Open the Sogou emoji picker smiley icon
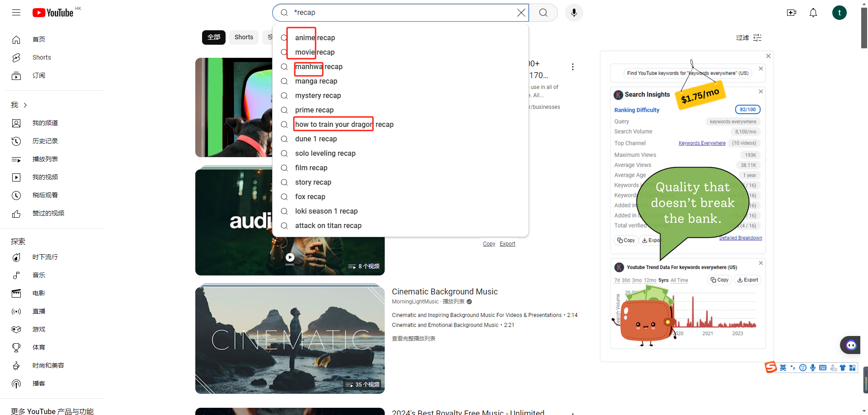 click(803, 368)
